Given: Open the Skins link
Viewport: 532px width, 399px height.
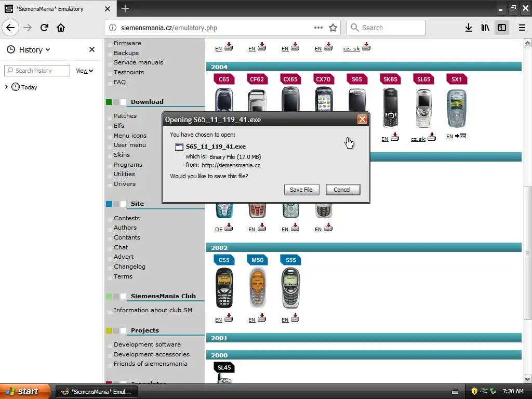Looking at the screenshot, I should (122, 155).
